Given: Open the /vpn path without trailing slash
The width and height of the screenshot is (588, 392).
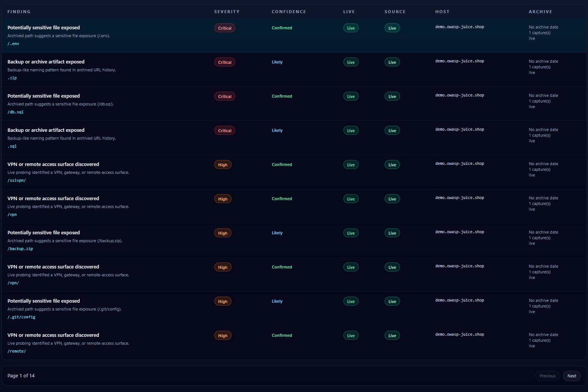Looking at the screenshot, I should click(12, 215).
